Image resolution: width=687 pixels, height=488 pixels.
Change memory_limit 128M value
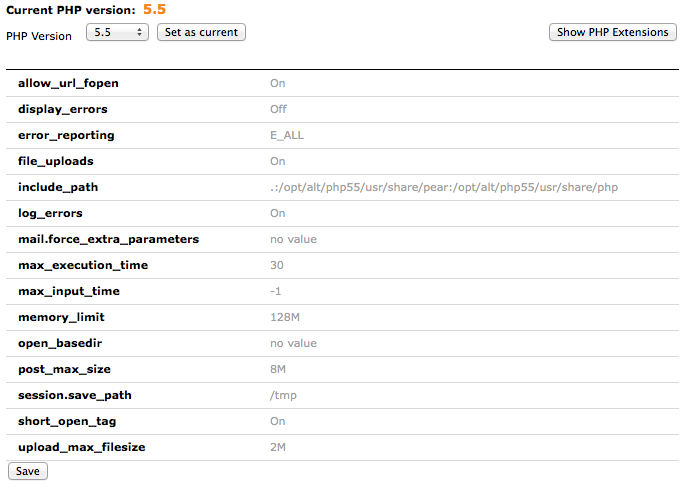click(x=285, y=317)
